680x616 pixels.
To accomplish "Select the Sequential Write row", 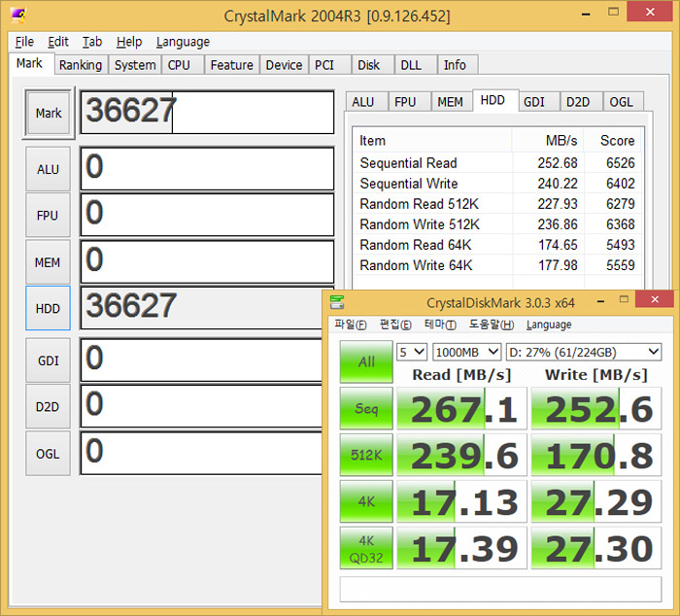I will [497, 184].
